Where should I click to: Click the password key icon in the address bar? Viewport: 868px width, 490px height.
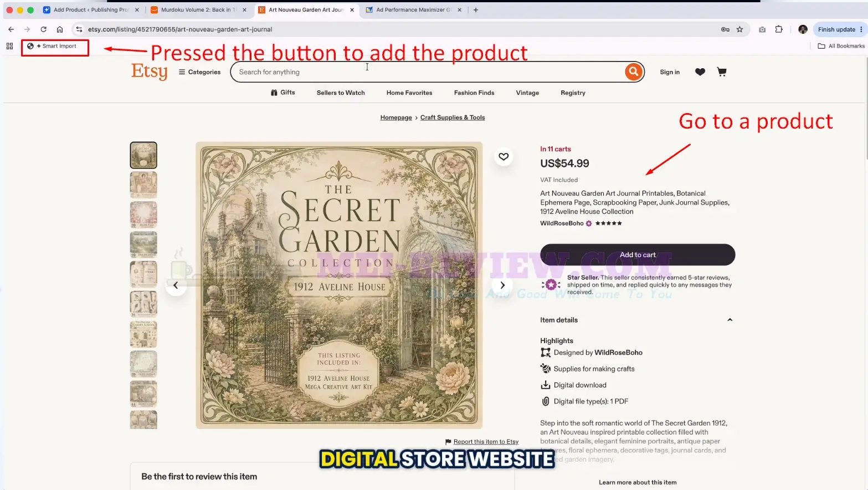725,29
